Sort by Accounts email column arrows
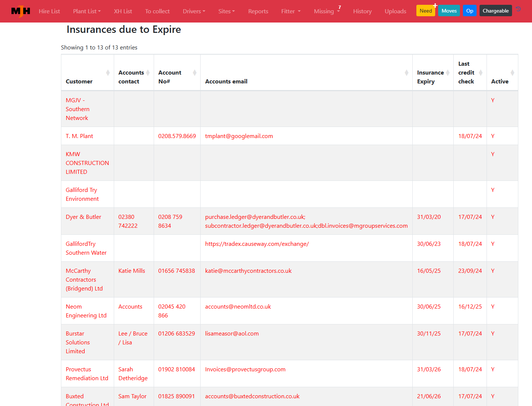The height and width of the screenshot is (406, 532). coord(406,73)
